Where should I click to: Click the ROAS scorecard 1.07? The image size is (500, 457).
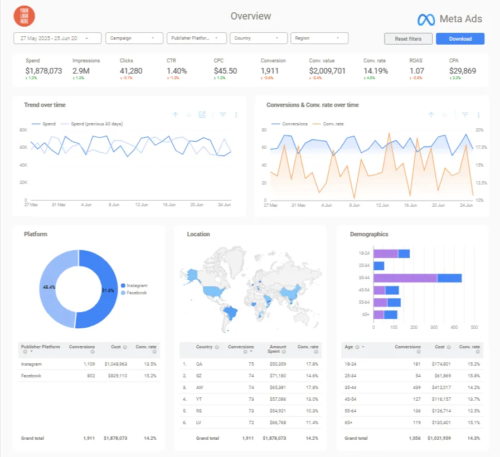417,71
